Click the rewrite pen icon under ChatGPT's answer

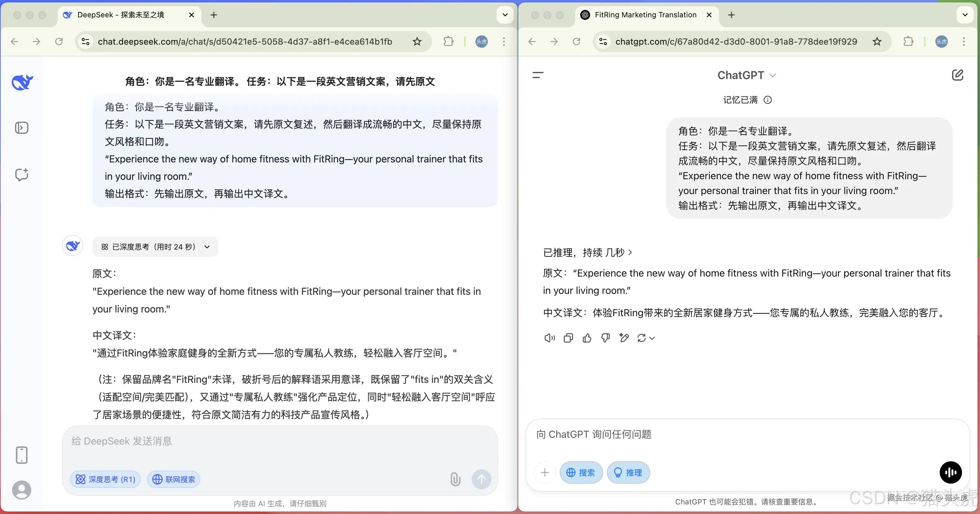[x=624, y=338]
